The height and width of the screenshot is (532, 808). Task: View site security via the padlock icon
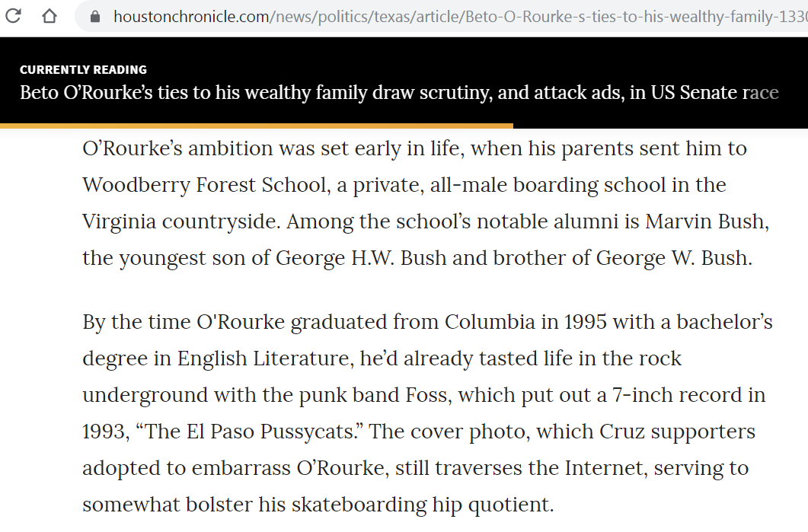point(95,17)
